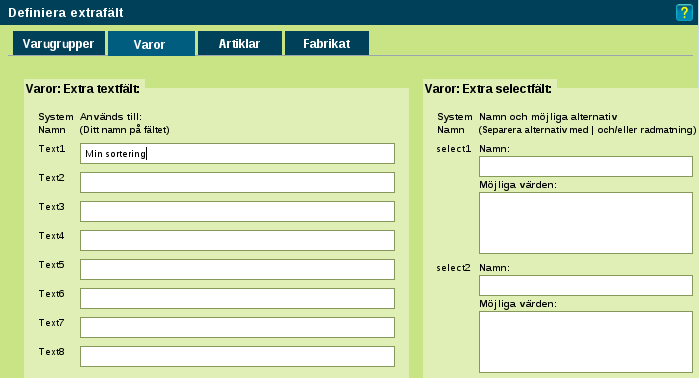699x378 pixels.
Task: Activate the Text5 input field
Action: pos(237,269)
